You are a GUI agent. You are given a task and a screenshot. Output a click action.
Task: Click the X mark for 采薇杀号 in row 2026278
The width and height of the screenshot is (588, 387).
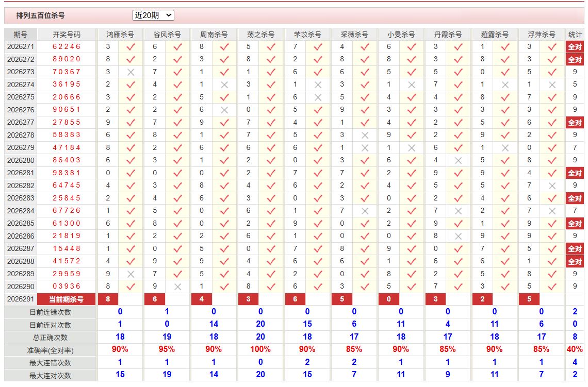click(365, 135)
